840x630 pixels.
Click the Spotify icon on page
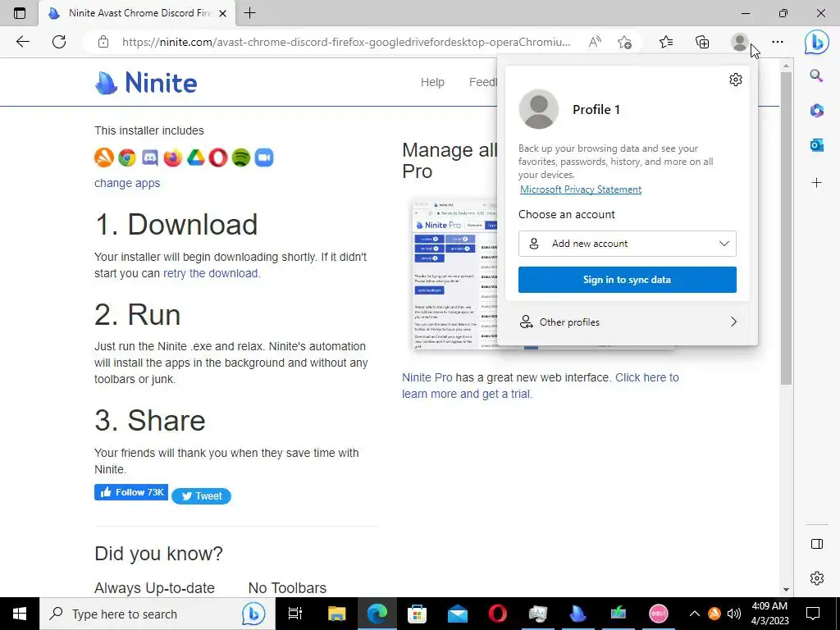(x=241, y=157)
